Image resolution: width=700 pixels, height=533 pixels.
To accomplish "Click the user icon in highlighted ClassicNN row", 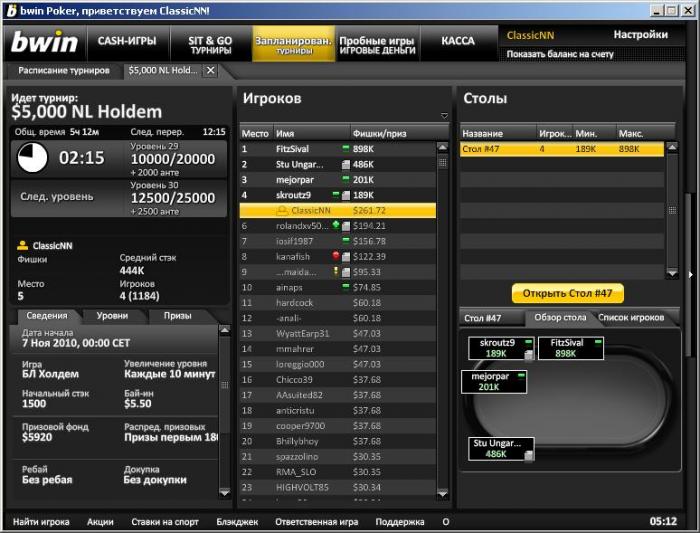I will [282, 210].
